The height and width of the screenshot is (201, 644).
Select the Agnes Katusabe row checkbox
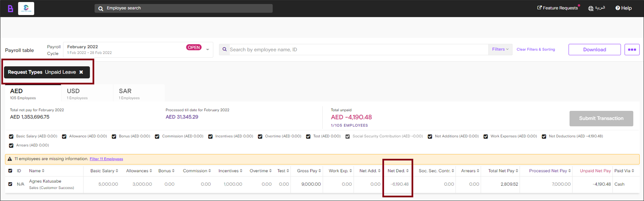pos(10,184)
